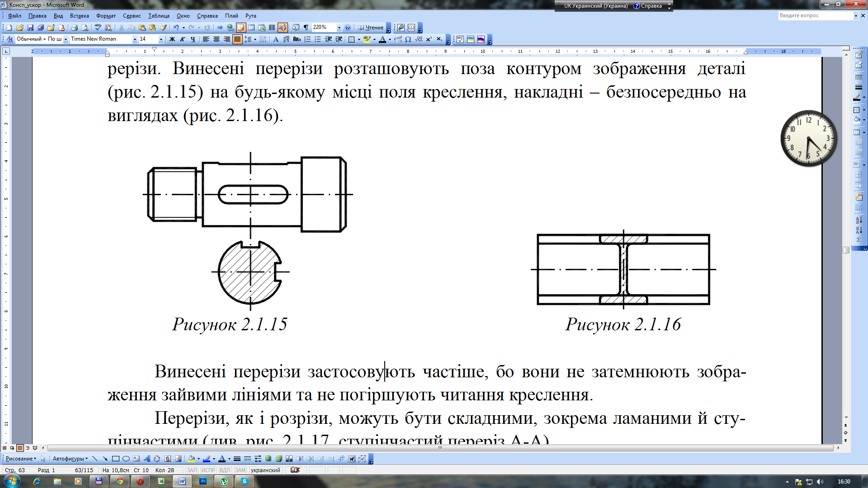Screen dimensions: 868x488
Task: Click the highlight color swatch button
Action: coord(367,39)
